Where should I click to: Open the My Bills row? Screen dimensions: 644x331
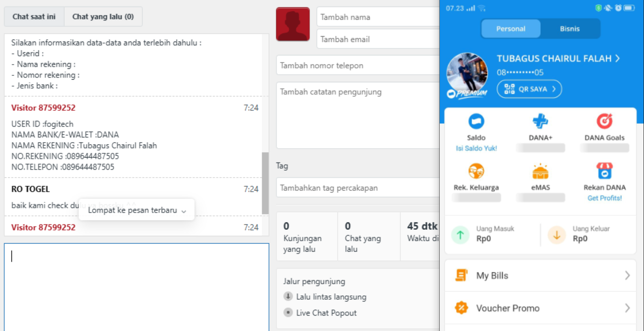point(541,275)
